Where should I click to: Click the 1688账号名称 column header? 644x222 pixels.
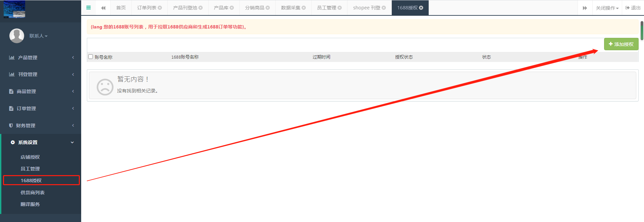[185, 57]
